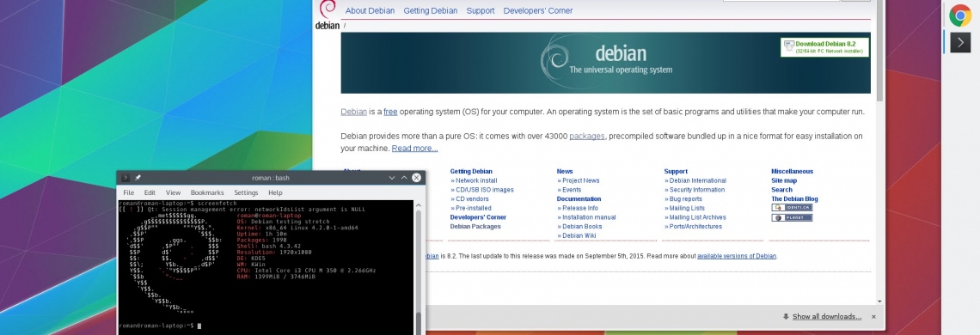Open Site map link
This screenshot has width=980, height=335.
pos(784,180)
